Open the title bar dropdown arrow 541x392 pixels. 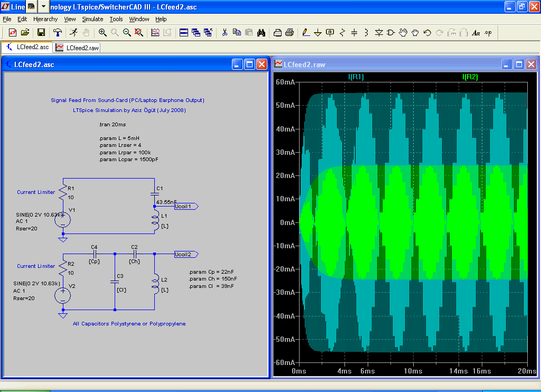coord(43,6)
